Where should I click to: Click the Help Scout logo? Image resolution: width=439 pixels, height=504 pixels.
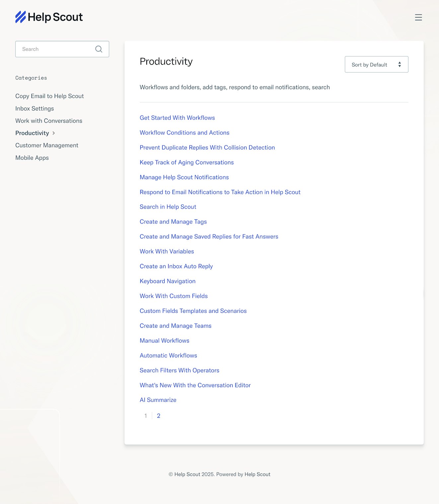49,17
